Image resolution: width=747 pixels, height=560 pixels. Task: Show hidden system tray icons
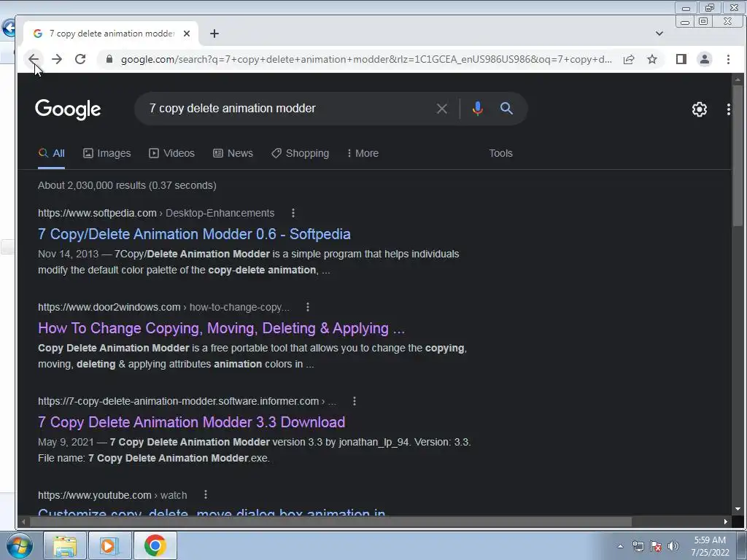620,546
